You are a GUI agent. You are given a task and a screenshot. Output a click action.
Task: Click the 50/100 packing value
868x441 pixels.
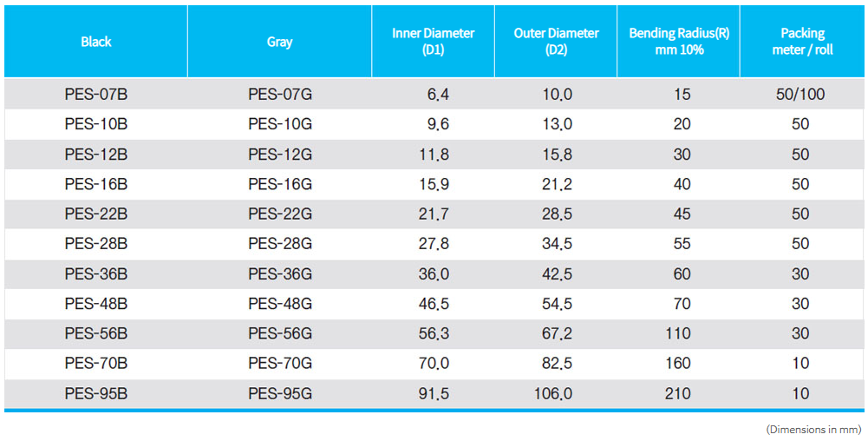(800, 95)
